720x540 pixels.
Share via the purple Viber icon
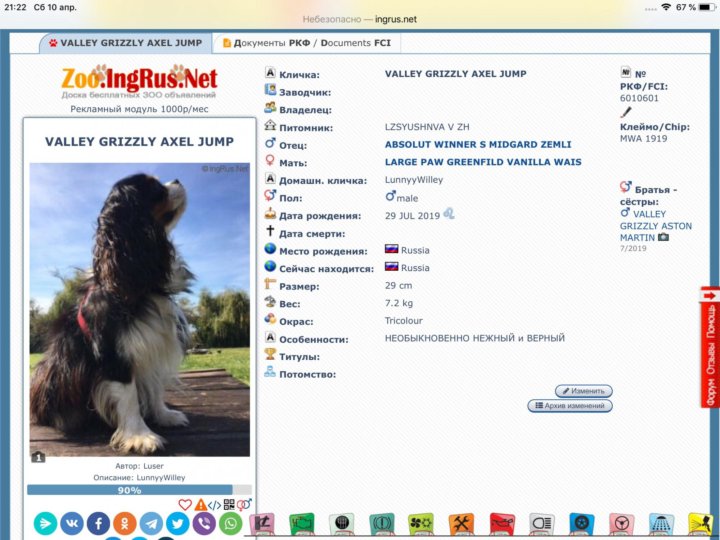coord(204,523)
